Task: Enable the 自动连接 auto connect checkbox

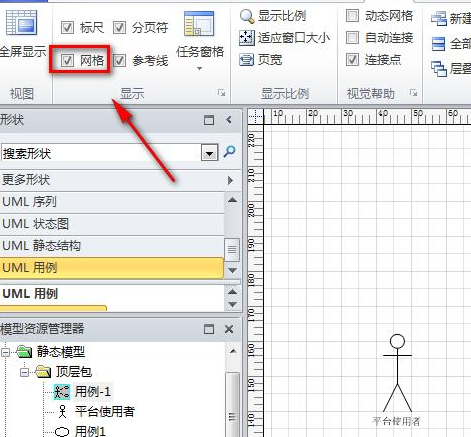Action: 352,38
